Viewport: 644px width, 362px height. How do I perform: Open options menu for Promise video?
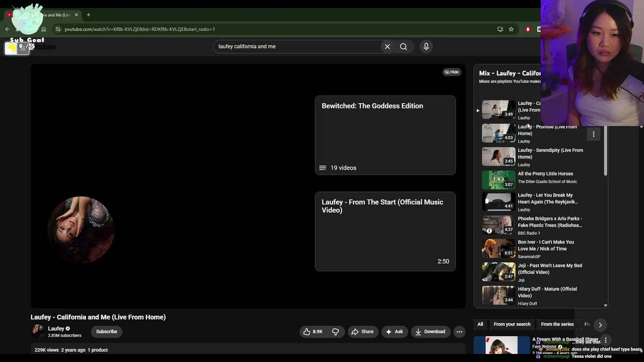click(x=594, y=134)
